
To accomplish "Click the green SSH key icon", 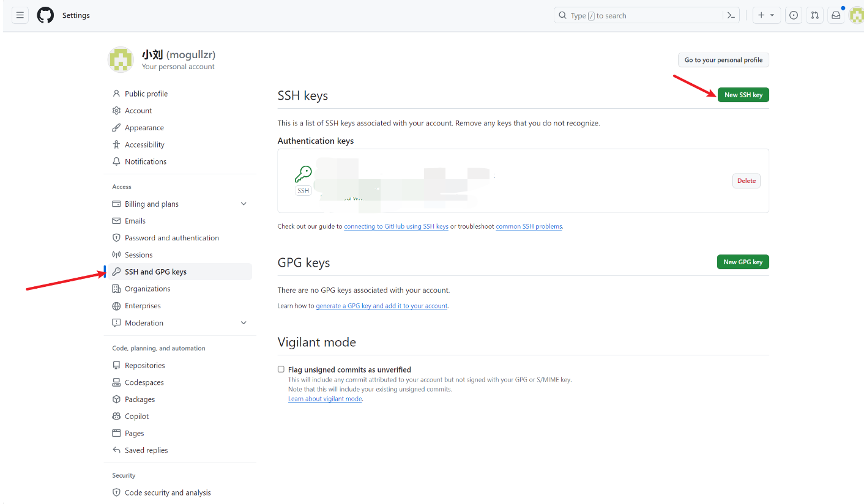I will [x=304, y=174].
